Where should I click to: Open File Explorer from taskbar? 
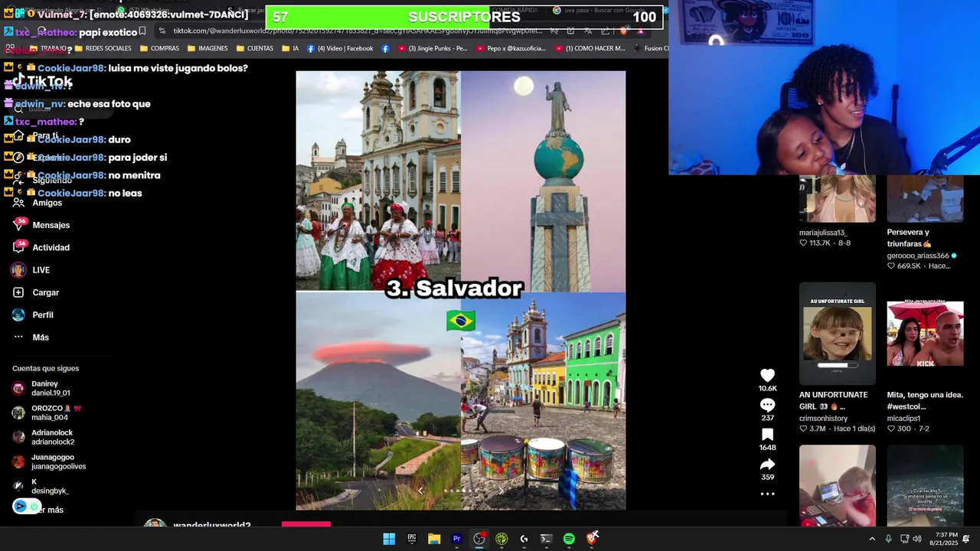click(434, 539)
